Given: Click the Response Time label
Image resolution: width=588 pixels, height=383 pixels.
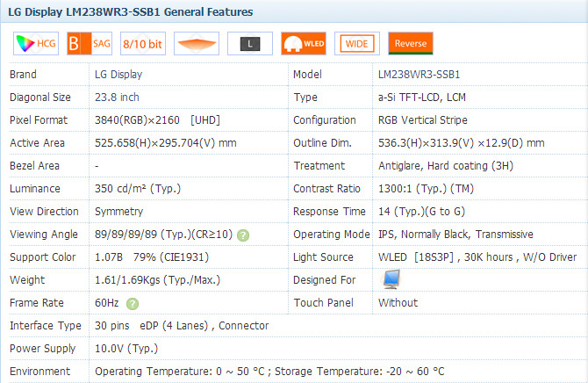Looking at the screenshot, I should click(329, 212).
